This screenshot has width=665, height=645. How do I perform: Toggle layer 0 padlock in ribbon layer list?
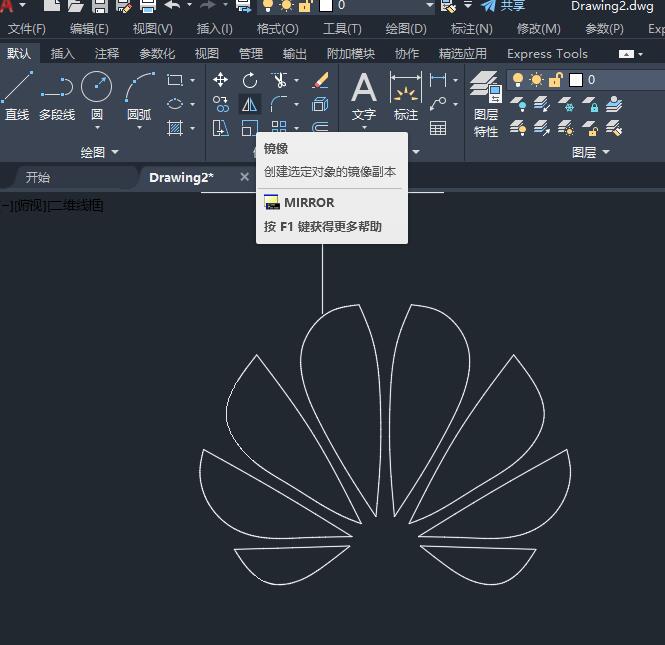coord(556,80)
